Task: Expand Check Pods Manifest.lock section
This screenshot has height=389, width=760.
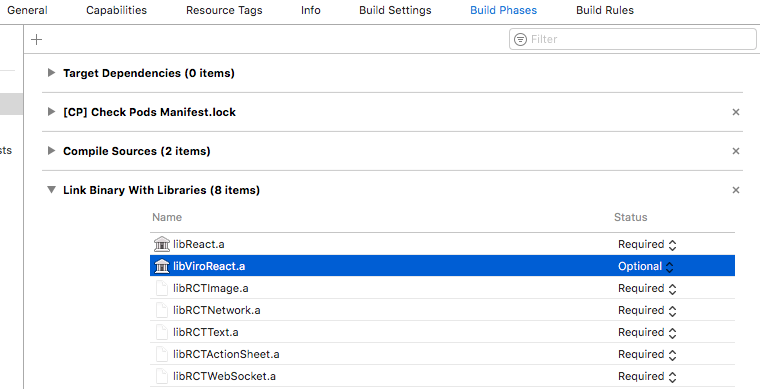Action: point(51,112)
